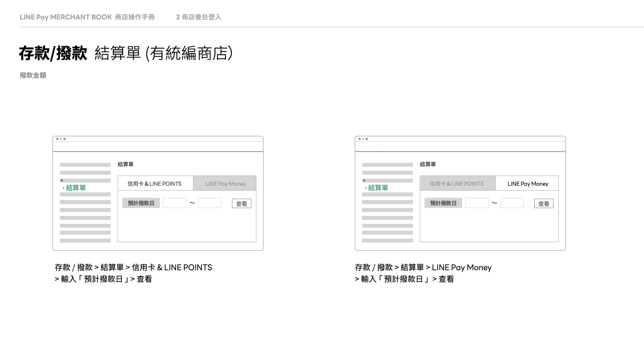Image resolution: width=644 pixels, height=338 pixels.
Task: Click end date field in left mockup
Action: pos(210,203)
